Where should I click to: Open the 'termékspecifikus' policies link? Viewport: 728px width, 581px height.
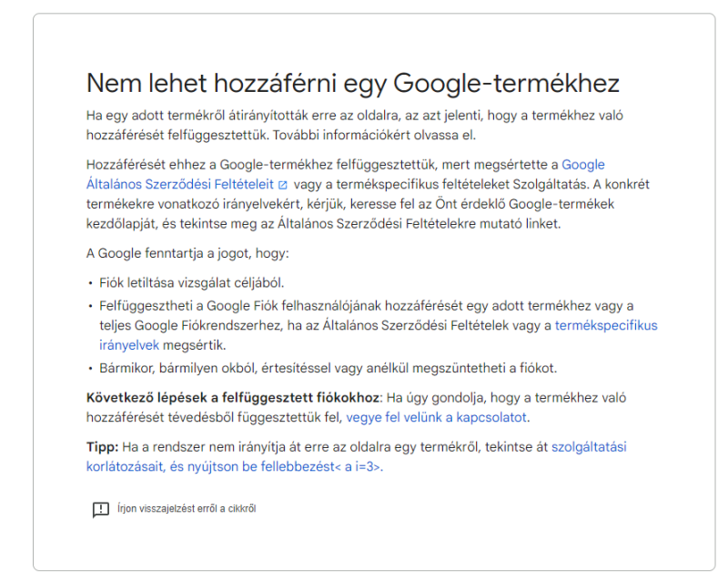606,325
